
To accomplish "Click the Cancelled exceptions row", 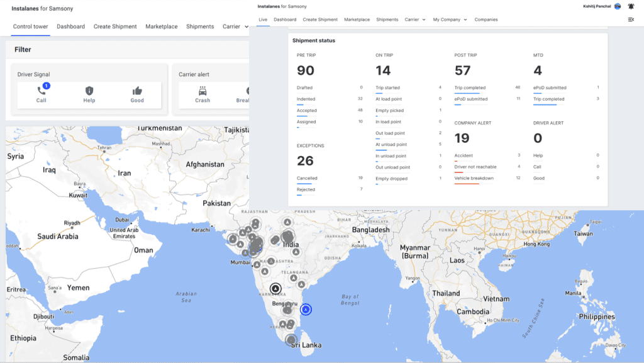I will point(330,179).
